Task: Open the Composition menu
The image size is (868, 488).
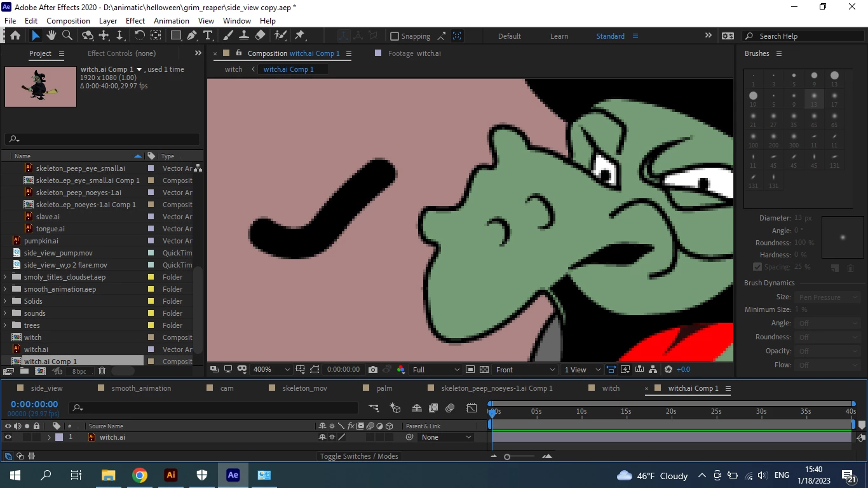Action: click(69, 20)
